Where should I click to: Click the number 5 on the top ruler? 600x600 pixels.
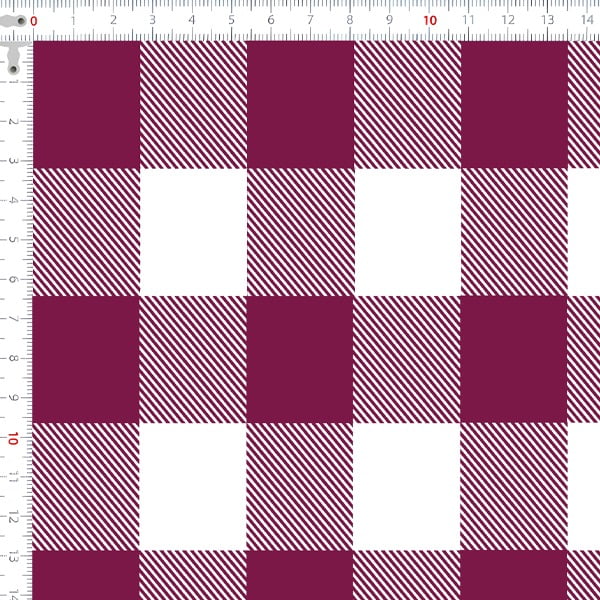(x=232, y=20)
